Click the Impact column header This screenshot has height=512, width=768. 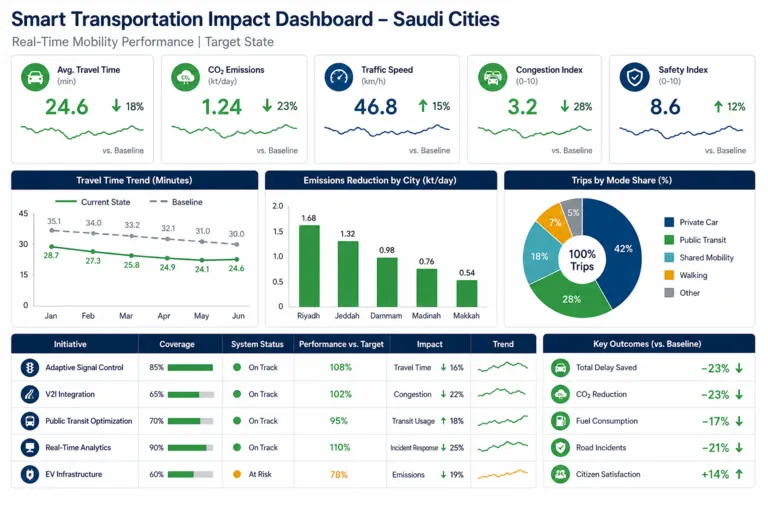[430, 344]
